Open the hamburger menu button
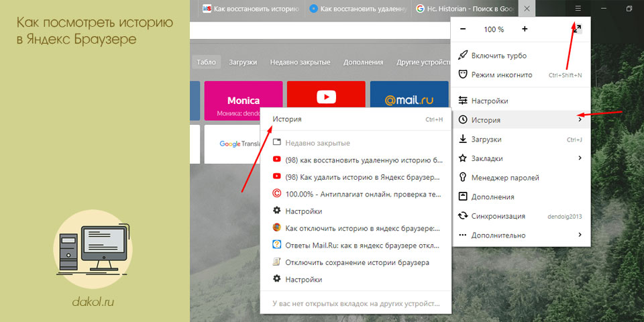Image resolution: width=644 pixels, height=322 pixels. [578, 8]
